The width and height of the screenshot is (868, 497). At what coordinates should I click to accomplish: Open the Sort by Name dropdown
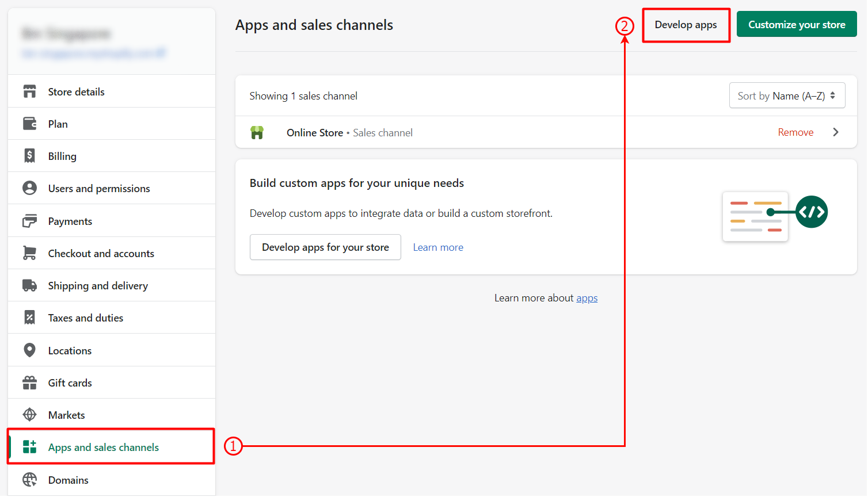(787, 95)
